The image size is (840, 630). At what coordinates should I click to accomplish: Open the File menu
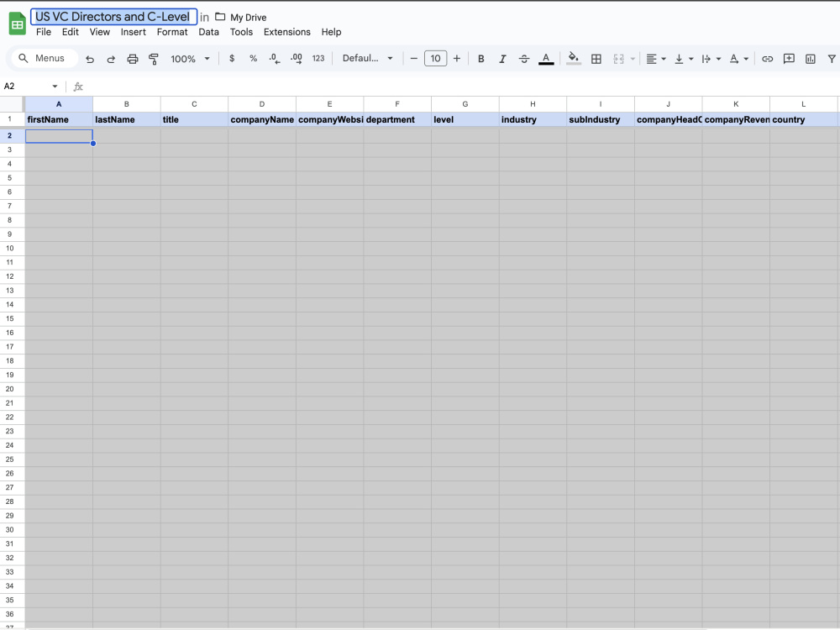(x=44, y=32)
